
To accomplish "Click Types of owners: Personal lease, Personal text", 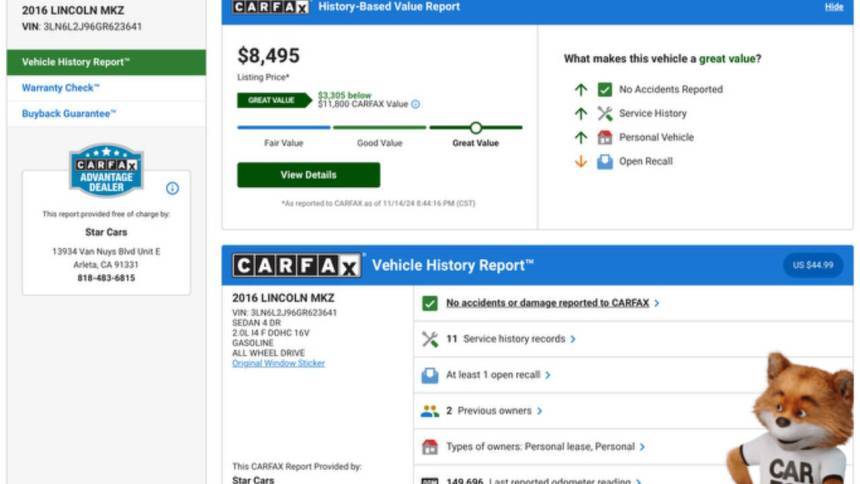I will pos(540,447).
